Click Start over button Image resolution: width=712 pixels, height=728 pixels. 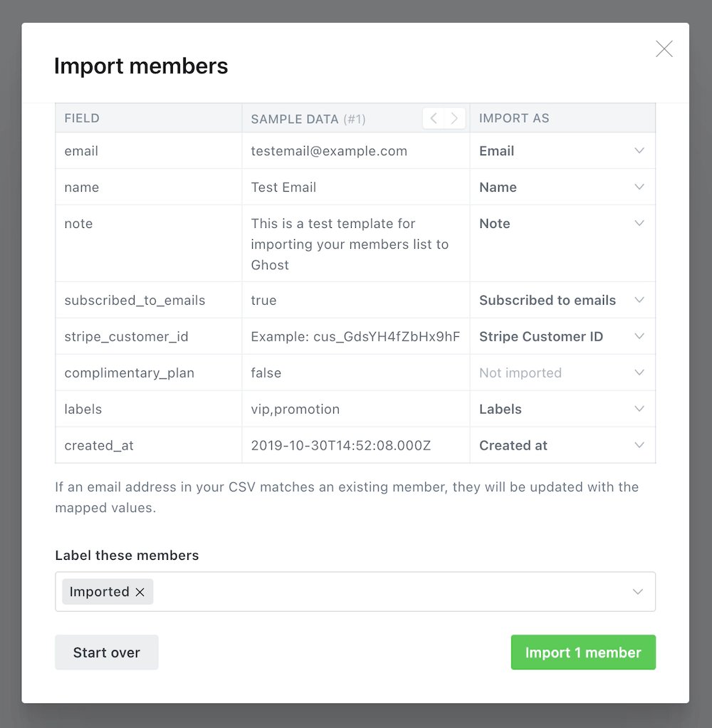click(x=106, y=652)
